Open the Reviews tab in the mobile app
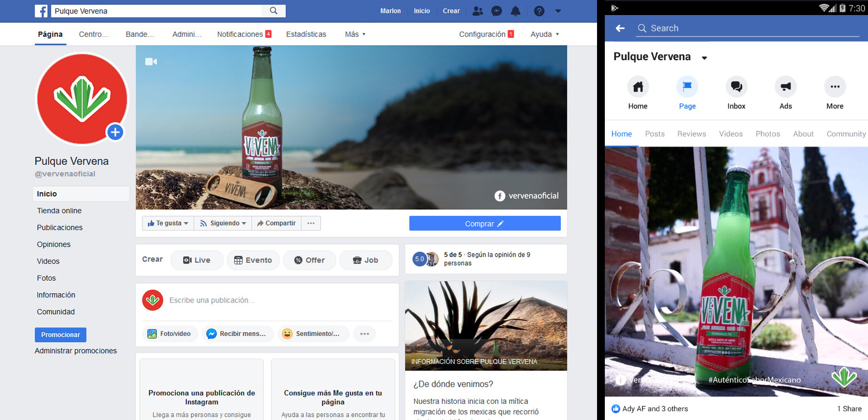868x420 pixels. [691, 134]
